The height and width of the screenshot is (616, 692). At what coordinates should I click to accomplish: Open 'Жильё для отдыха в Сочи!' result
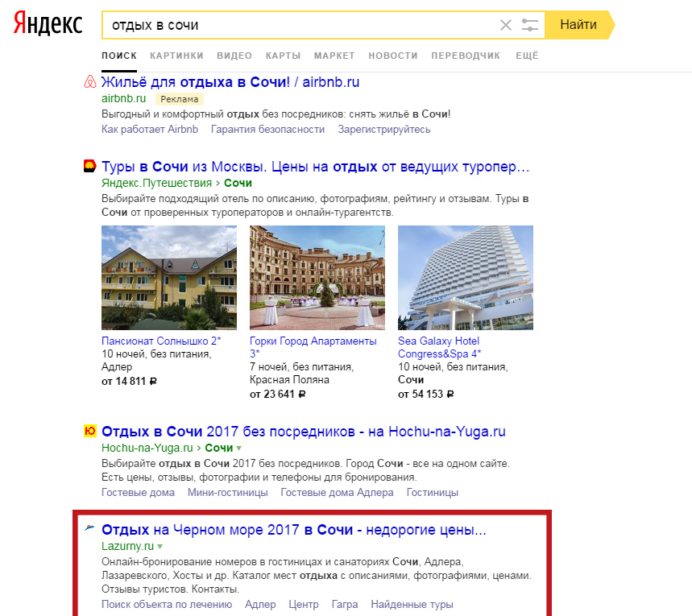tap(230, 82)
